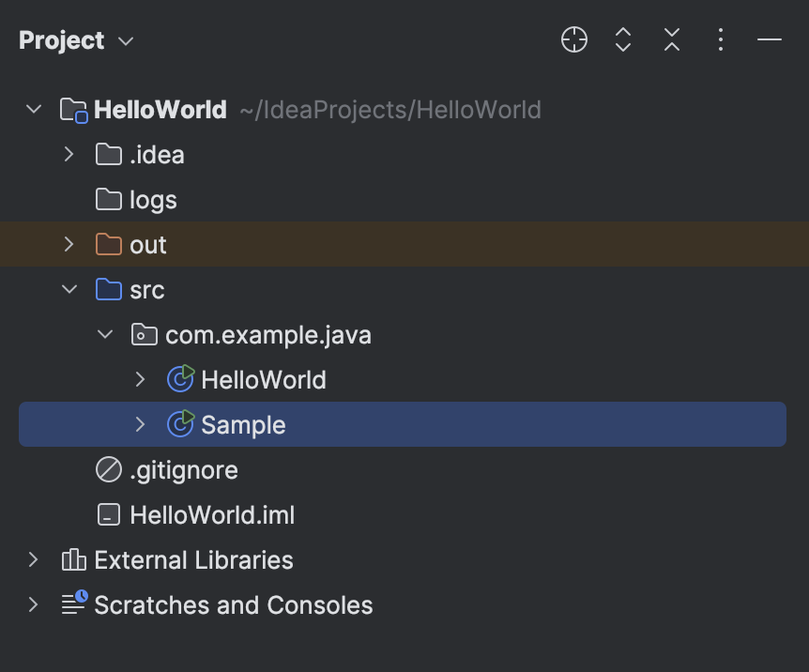Click the Collapse All icon

pos(671,39)
